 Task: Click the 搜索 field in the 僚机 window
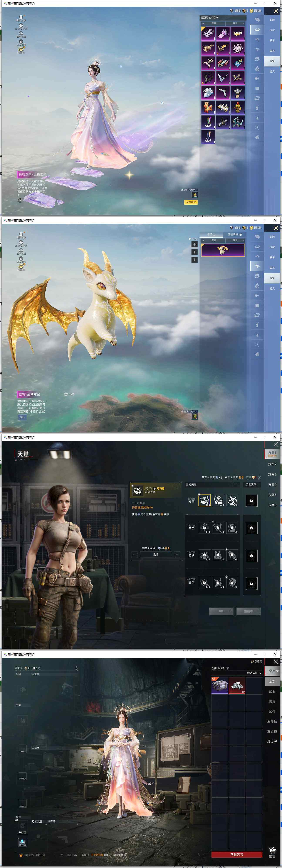(213, 241)
